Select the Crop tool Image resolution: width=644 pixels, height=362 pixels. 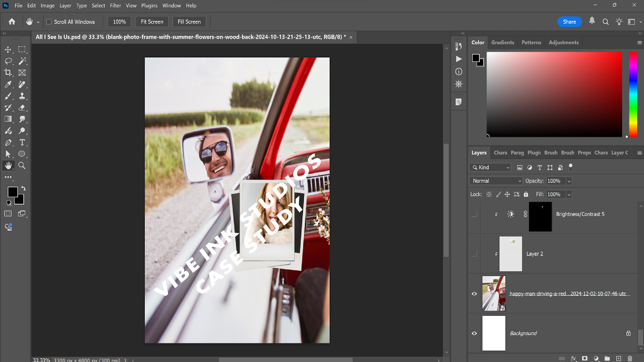tap(8, 73)
